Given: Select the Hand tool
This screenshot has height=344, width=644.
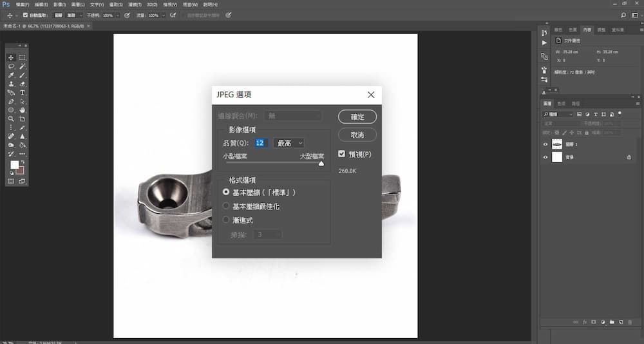Looking at the screenshot, I should 22,110.
